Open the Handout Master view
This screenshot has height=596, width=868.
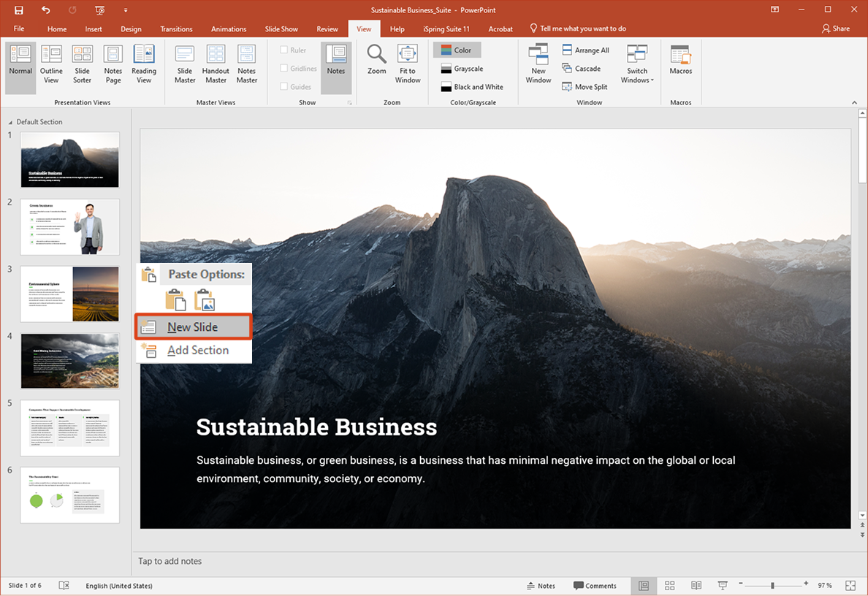(215, 63)
